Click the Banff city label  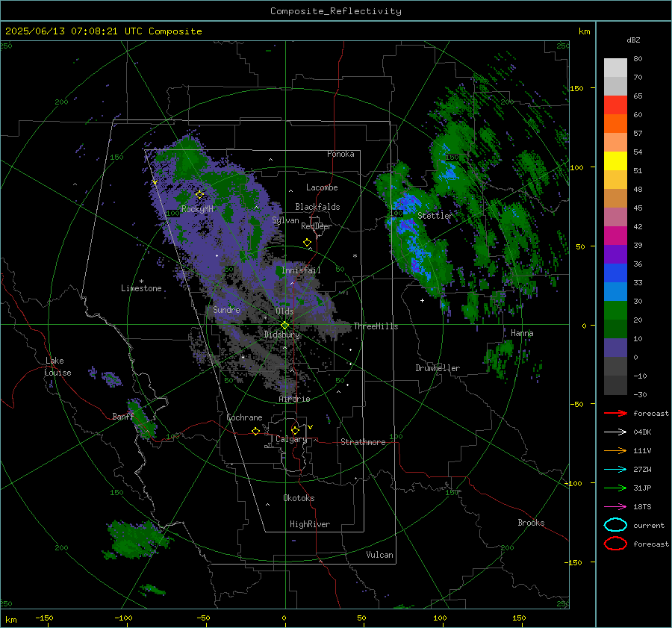click(x=123, y=417)
